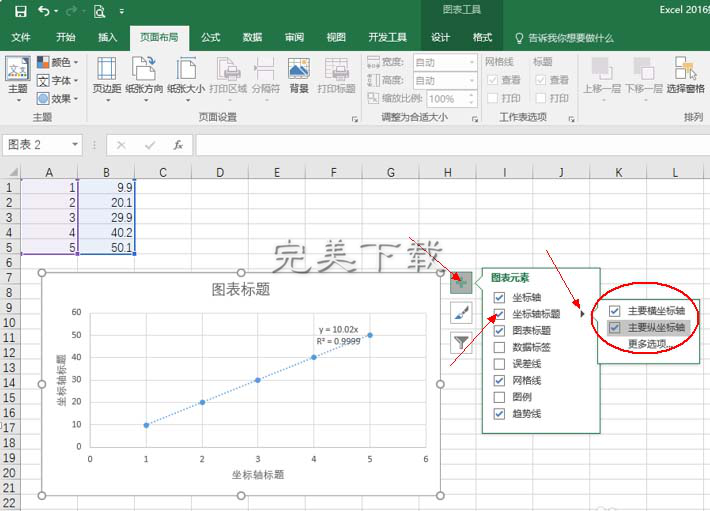The image size is (710, 511).
Task: Click the Save icon in quick access toolbar
Action: [x=20, y=12]
